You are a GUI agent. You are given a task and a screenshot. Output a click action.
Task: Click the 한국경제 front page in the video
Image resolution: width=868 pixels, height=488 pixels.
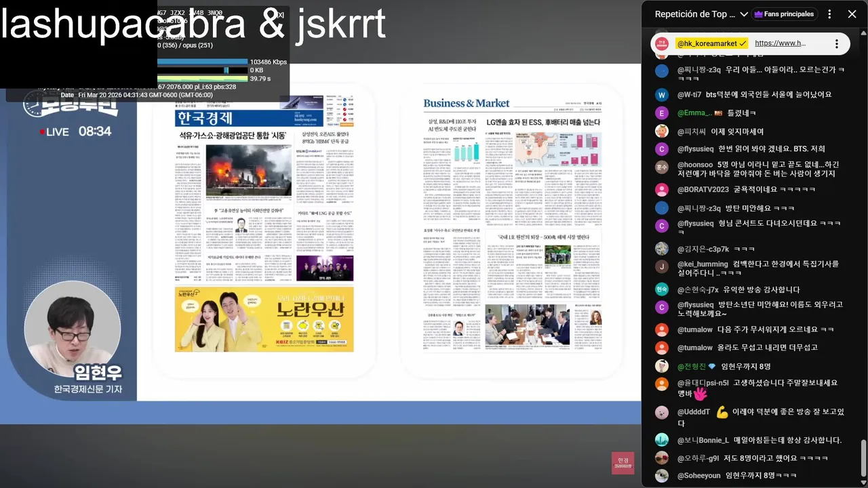[x=264, y=225]
